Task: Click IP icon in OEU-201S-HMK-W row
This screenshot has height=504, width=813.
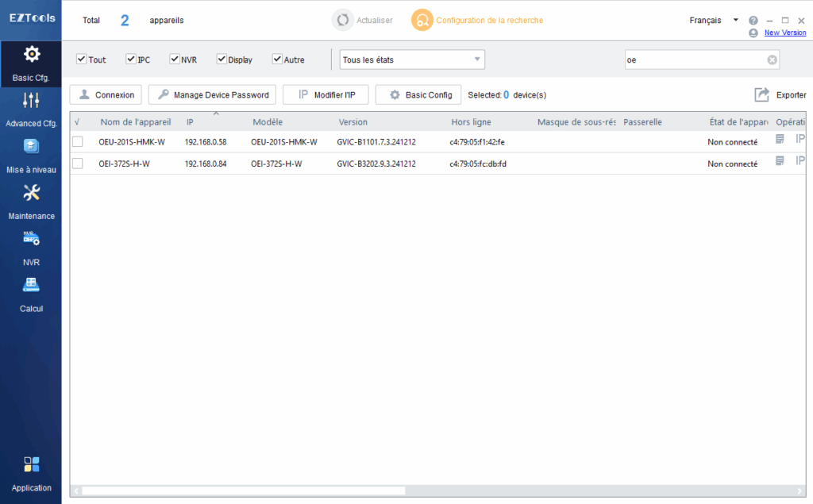Action: pyautogui.click(x=800, y=139)
